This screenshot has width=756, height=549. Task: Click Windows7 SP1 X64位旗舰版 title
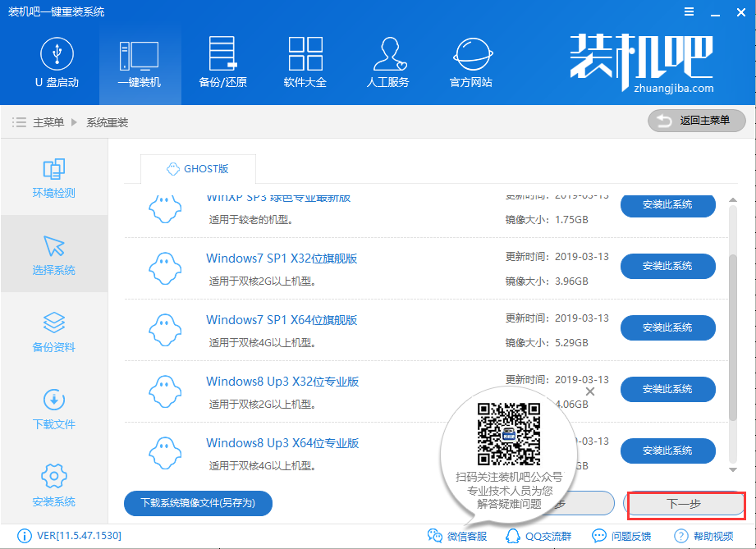tap(282, 320)
